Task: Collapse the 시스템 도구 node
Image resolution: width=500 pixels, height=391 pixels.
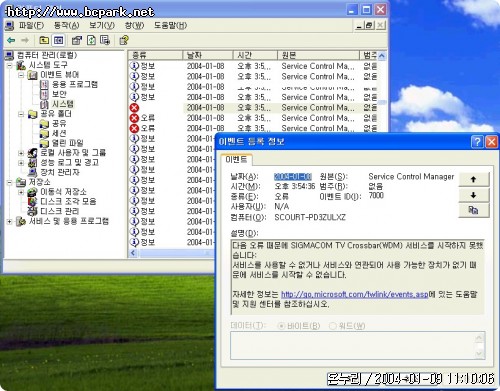Action: [10, 65]
